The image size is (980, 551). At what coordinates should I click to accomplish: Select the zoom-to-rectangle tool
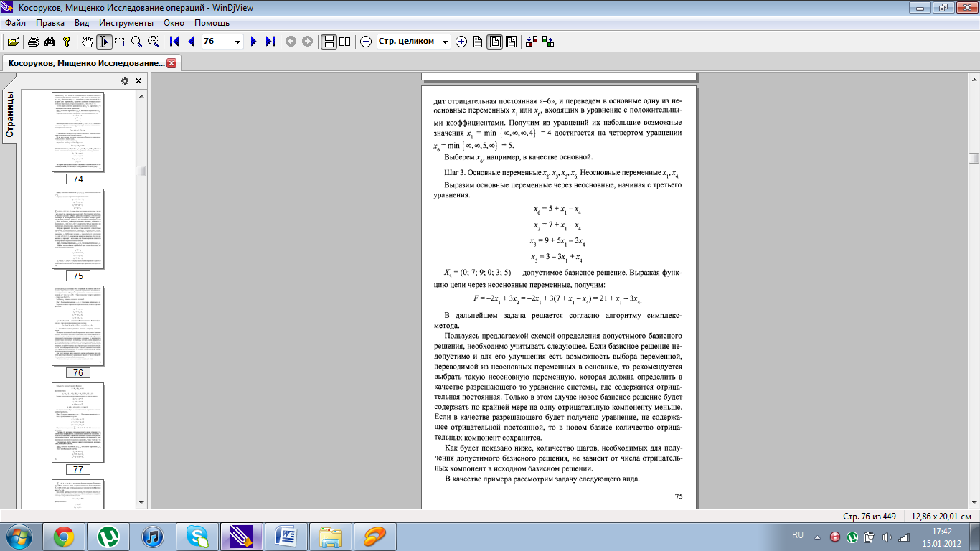[153, 42]
